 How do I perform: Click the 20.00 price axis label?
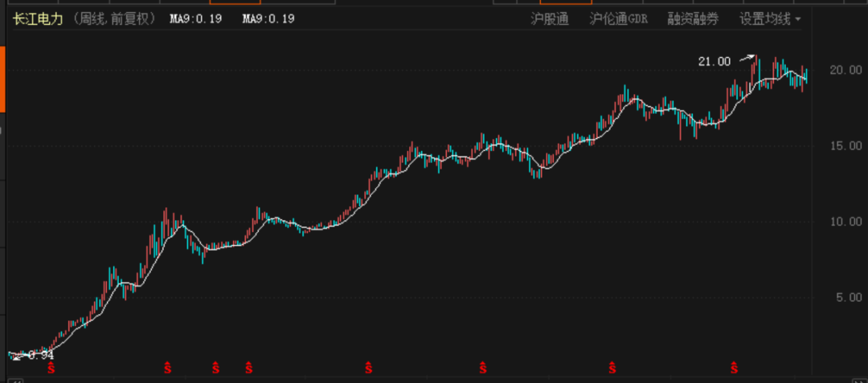click(x=845, y=70)
